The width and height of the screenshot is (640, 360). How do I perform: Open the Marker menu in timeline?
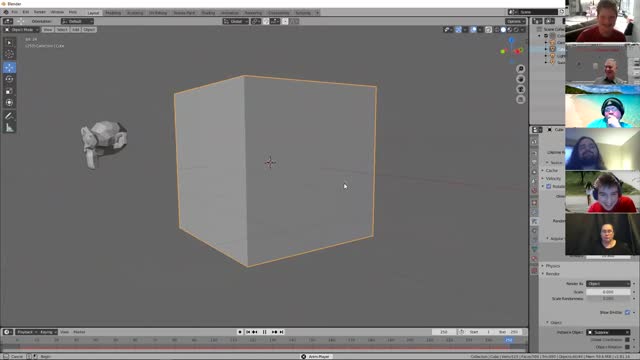[x=79, y=332]
